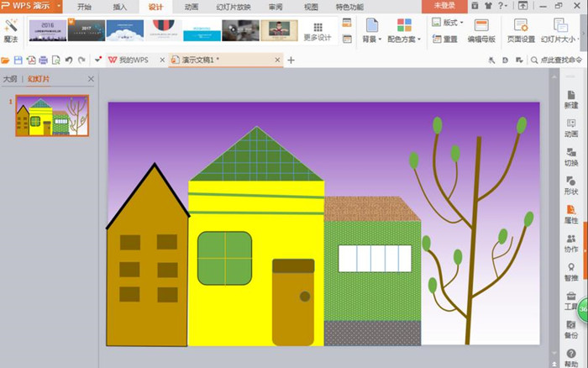Open 更多设计 more designs grid

(x=318, y=32)
